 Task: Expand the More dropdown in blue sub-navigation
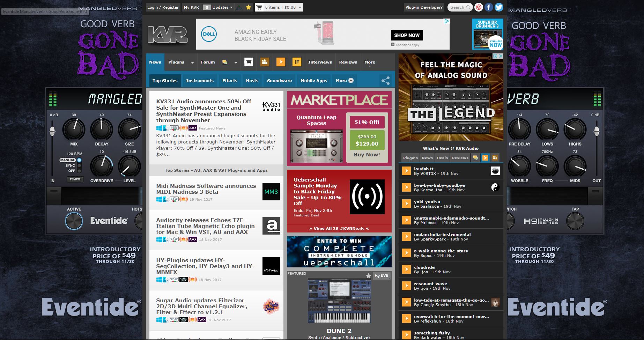(345, 81)
